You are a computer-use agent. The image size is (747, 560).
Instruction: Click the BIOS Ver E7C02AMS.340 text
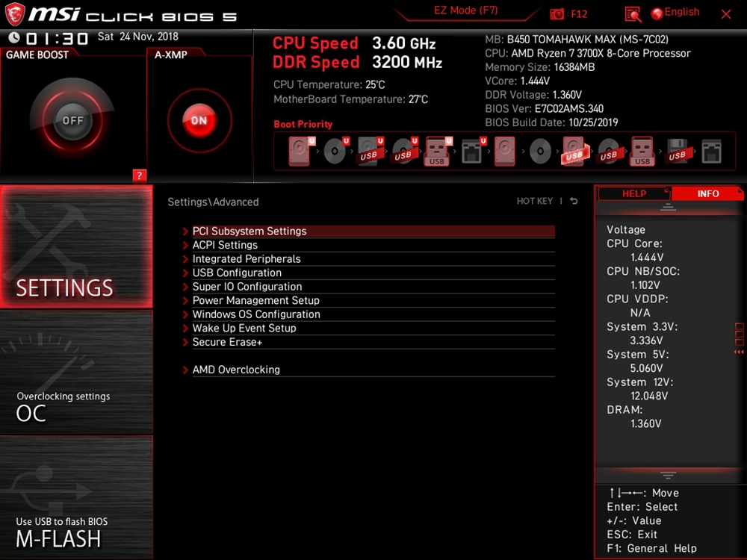pyautogui.click(x=544, y=108)
